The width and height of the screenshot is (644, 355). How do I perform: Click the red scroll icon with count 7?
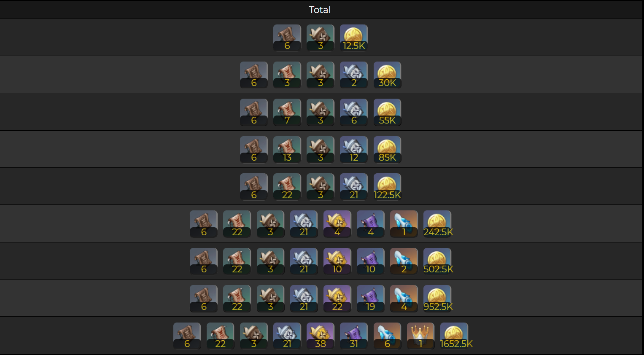287,113
